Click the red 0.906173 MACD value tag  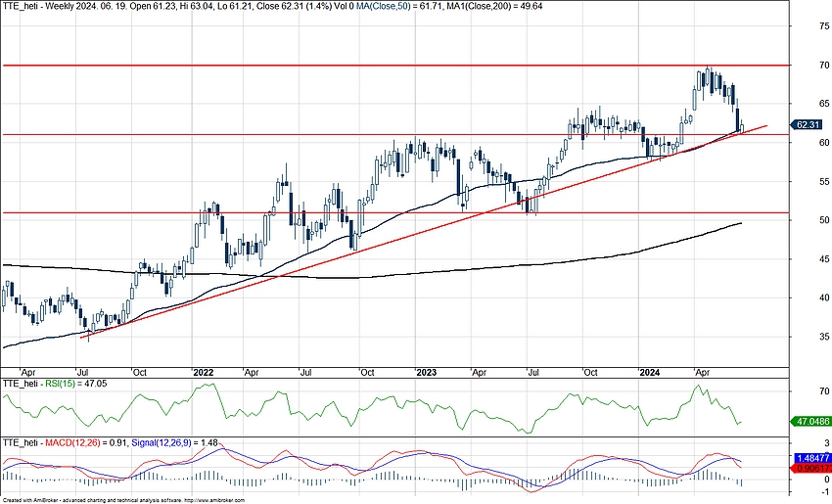pos(811,468)
